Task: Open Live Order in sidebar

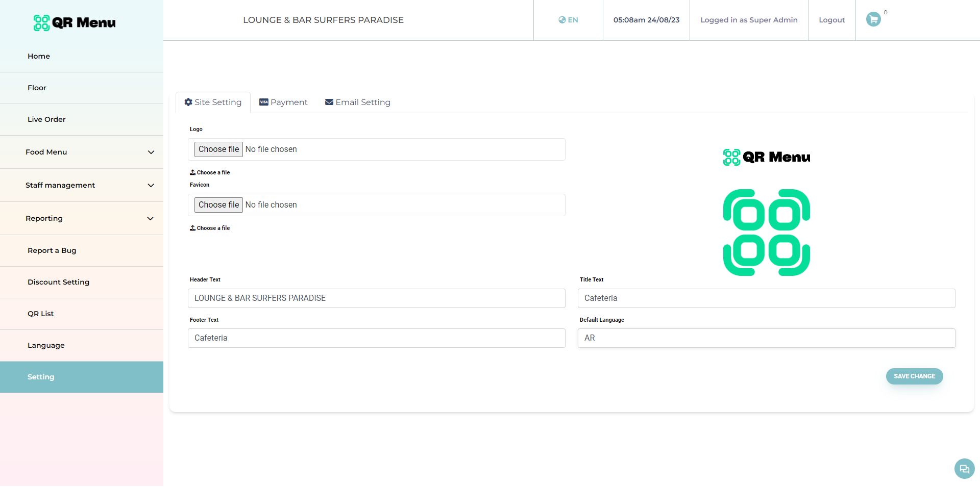Action: (x=82, y=119)
